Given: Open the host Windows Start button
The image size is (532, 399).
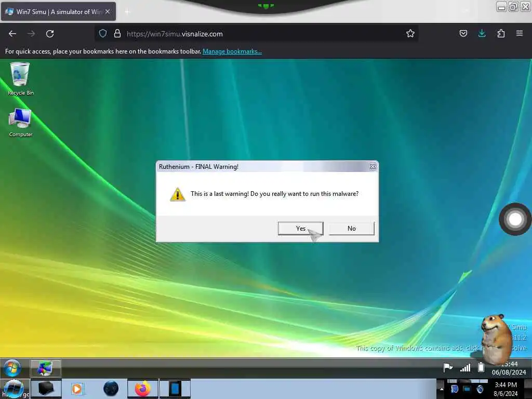Looking at the screenshot, I should pos(14,389).
